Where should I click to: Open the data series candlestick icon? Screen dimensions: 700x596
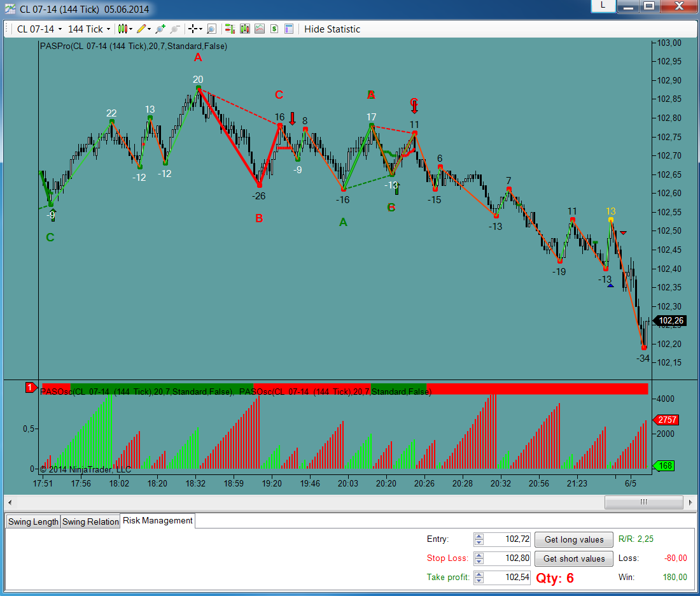coord(244,29)
